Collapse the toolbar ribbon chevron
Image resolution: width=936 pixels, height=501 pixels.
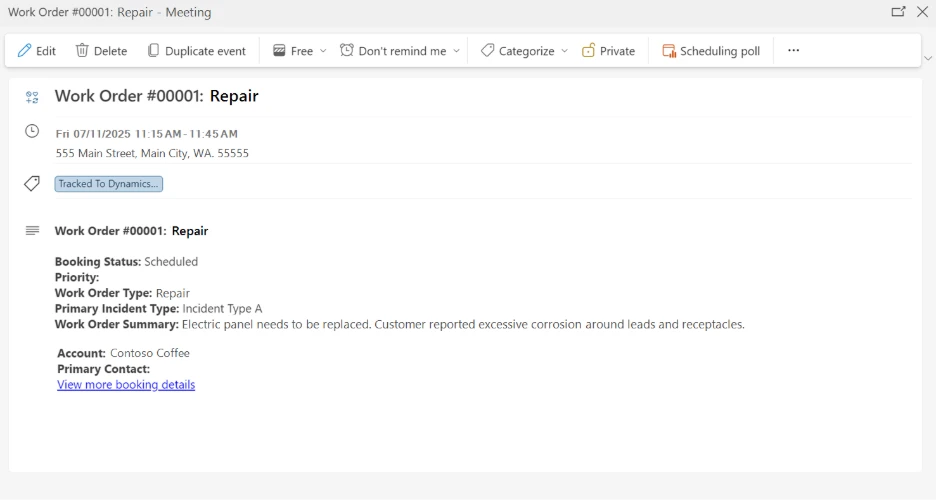[x=928, y=58]
